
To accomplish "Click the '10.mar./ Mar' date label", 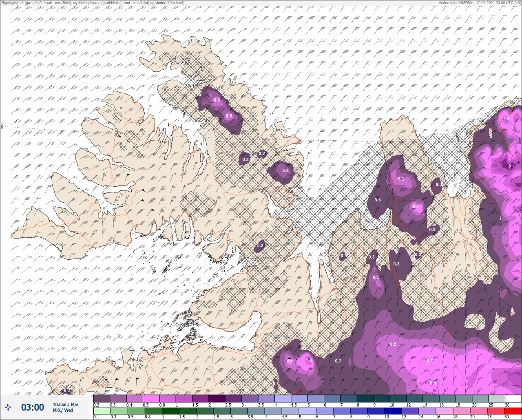I will 66,405.
